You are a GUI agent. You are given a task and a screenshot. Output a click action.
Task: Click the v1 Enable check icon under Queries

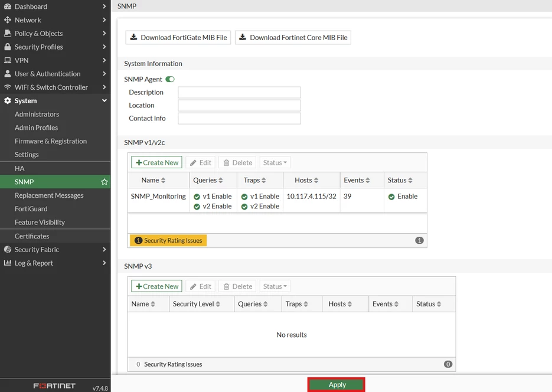197,197
